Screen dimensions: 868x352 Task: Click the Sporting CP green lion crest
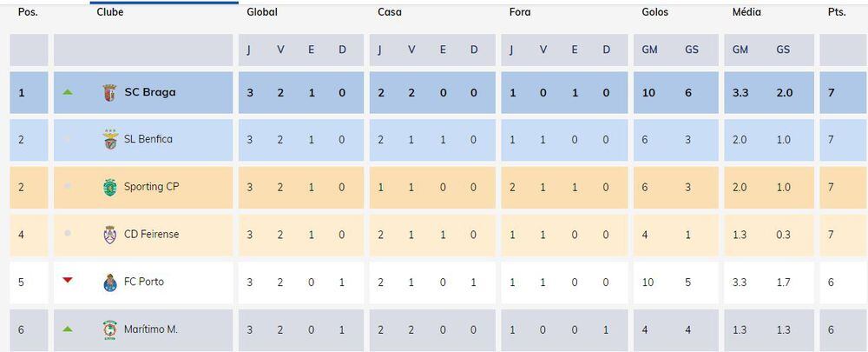pos(110,188)
